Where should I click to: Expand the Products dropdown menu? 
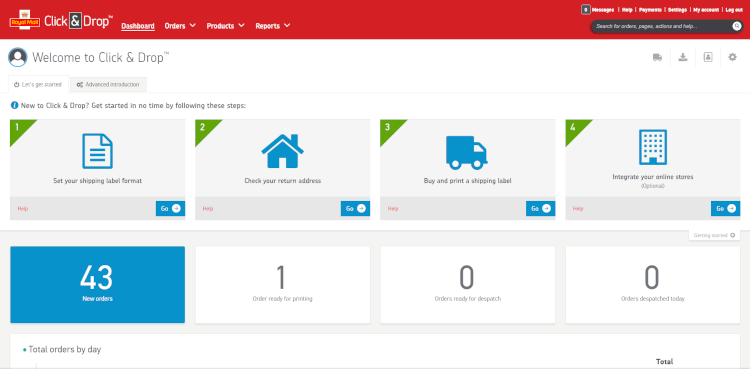226,26
